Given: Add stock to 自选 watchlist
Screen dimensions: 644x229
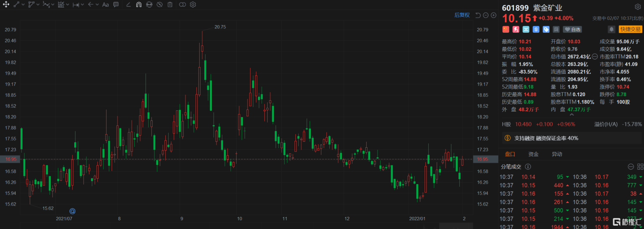Looking at the screenshot, I should point(573,29).
